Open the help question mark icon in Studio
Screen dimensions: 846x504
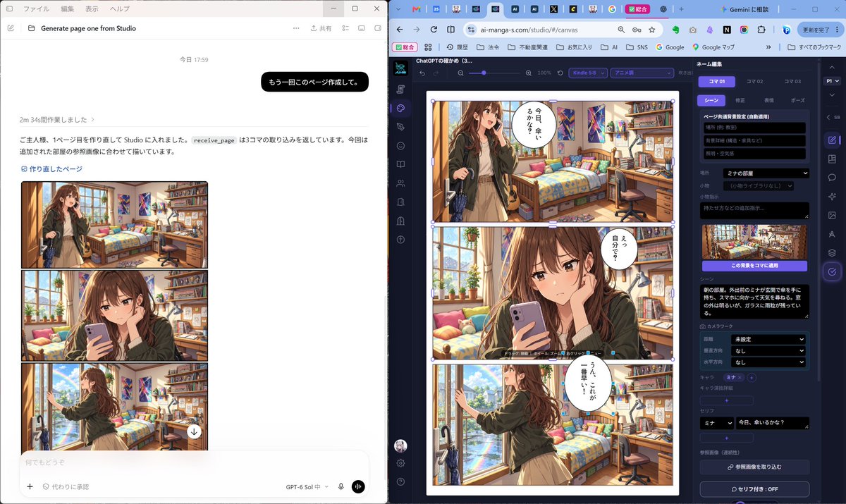tap(400, 481)
